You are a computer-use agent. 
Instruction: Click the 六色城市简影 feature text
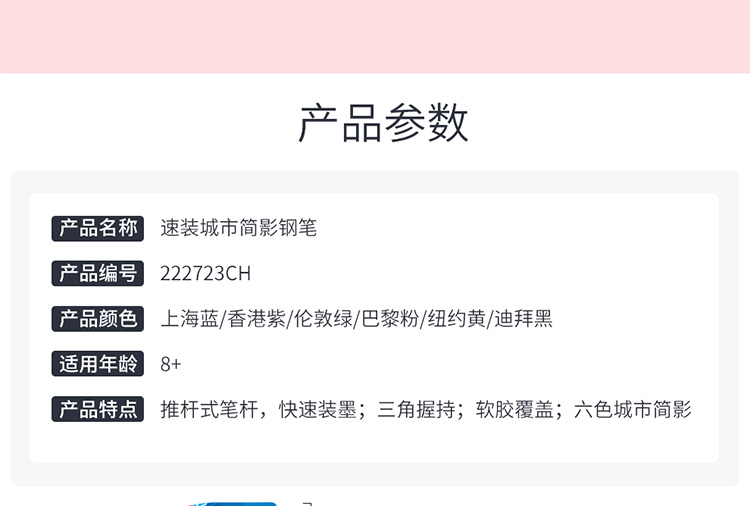click(632, 409)
